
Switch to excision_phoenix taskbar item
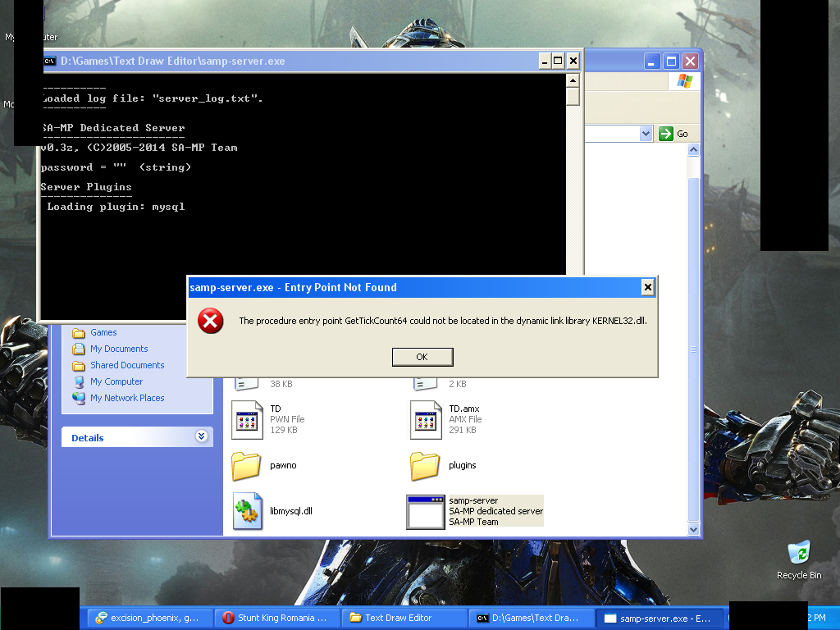151,618
